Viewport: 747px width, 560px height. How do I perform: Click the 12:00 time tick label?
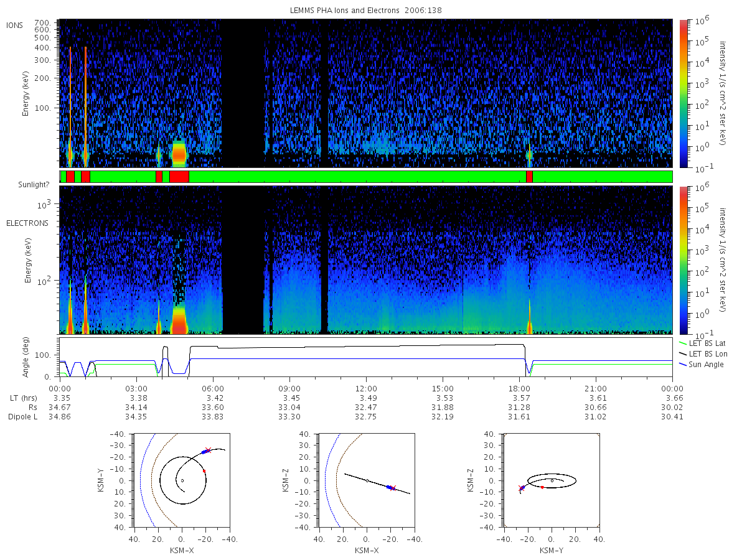pos(366,388)
